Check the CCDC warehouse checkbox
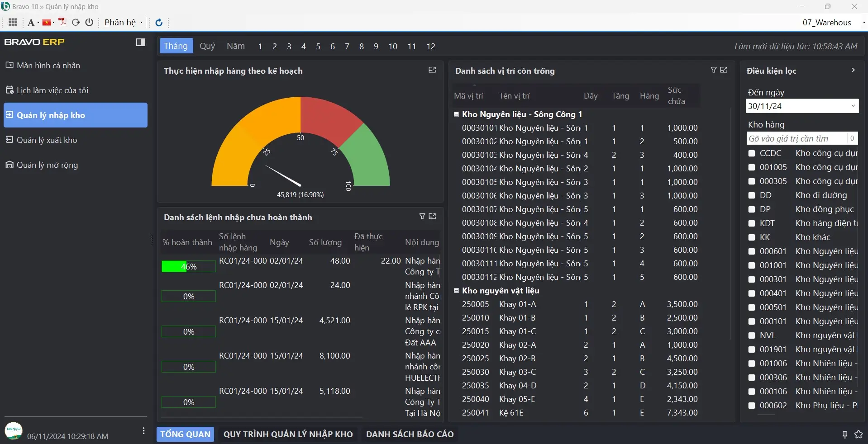Viewport: 868px width, 444px height. pos(752,154)
